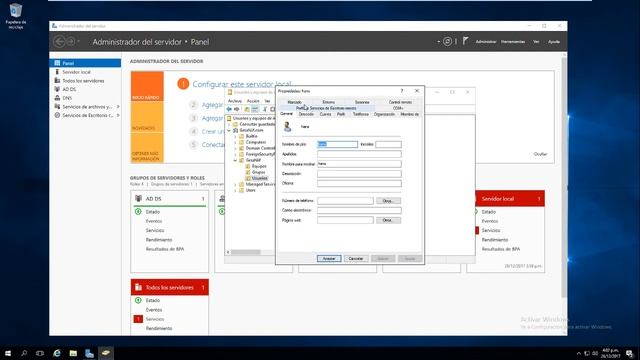Image resolution: width=640 pixels, height=360 pixels.
Task: Click the Correo electrónico field
Action: [x=359, y=210]
